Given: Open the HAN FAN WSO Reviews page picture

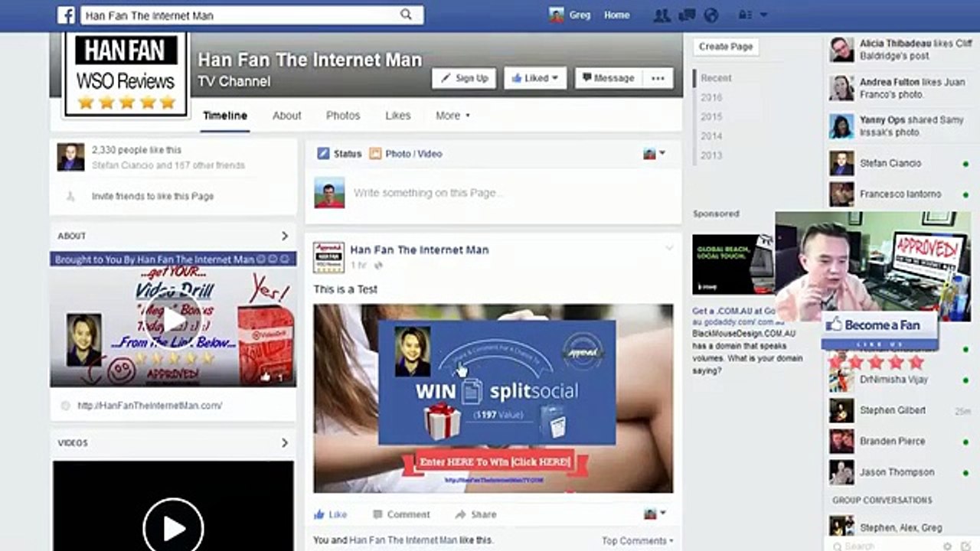Looking at the screenshot, I should pos(126,75).
